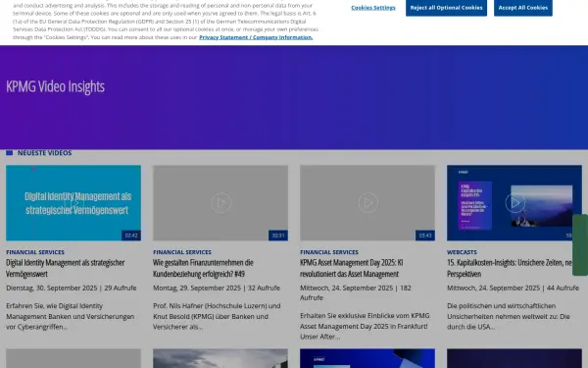Click Financial Services category above Kundenbeziehung video
Image resolution: width=588 pixels, height=368 pixels.
pyautogui.click(x=182, y=252)
